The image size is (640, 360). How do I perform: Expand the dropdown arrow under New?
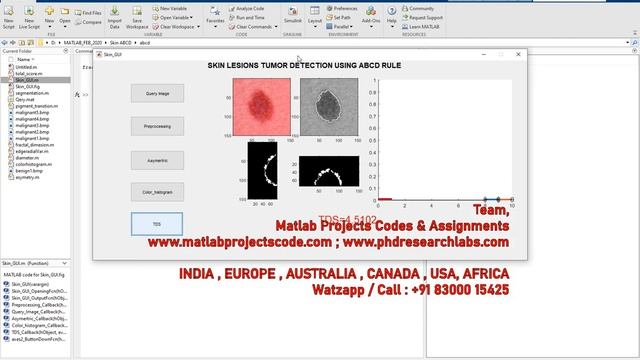(49, 27)
